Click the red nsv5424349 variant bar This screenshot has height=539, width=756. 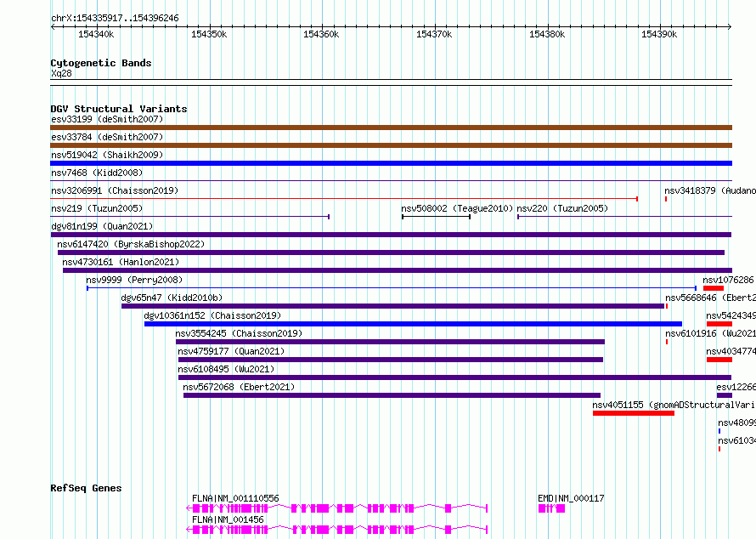[x=719, y=324]
